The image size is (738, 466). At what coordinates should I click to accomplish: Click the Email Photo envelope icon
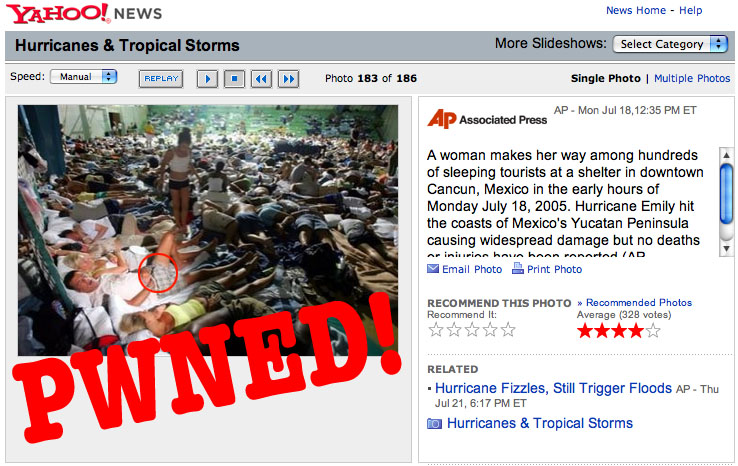click(433, 269)
